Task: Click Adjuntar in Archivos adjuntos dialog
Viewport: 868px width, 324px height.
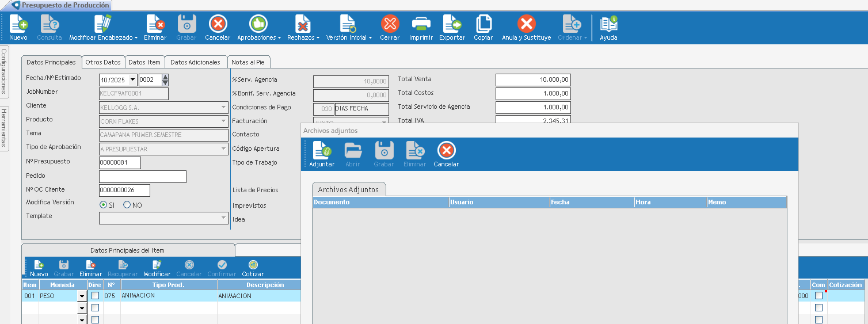Action: (322, 154)
